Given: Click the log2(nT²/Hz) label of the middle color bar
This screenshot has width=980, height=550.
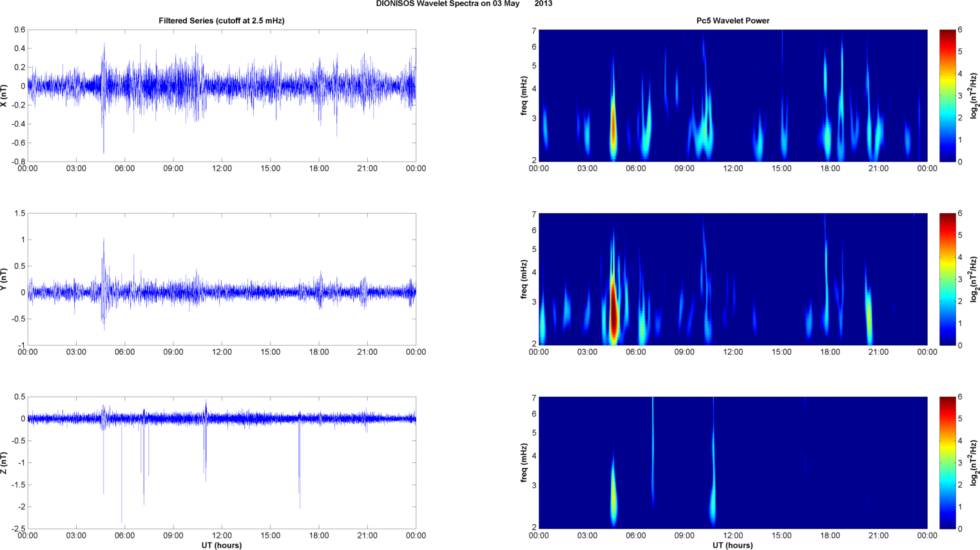Looking at the screenshot, I should click(975, 279).
